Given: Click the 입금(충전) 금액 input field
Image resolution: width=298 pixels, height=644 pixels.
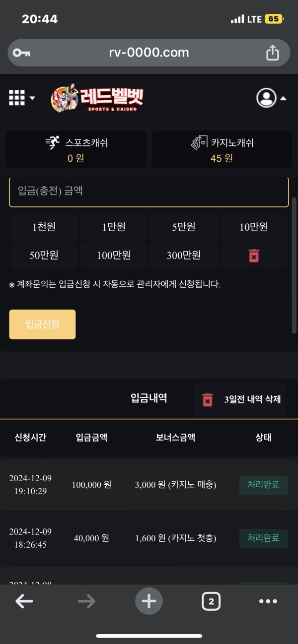Looking at the screenshot, I should pos(149,192).
